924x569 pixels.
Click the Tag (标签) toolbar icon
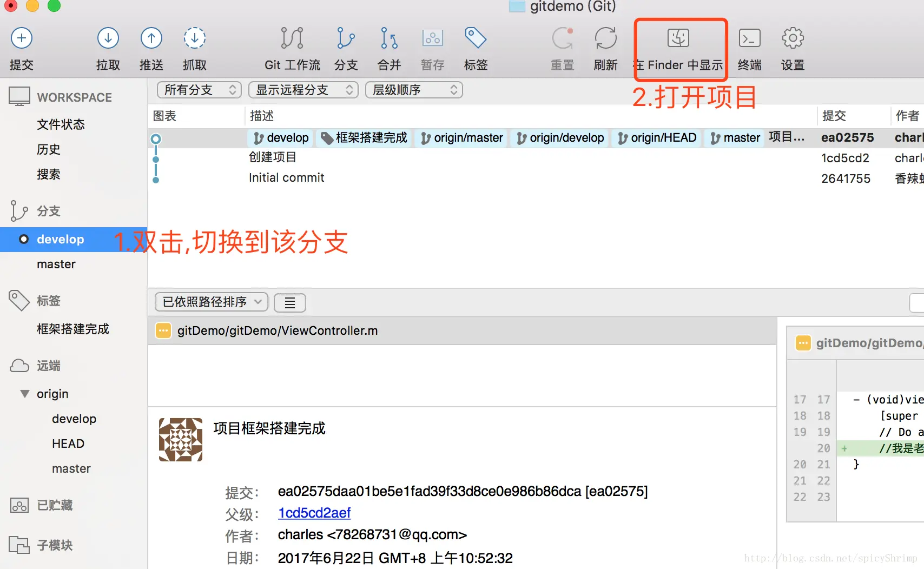tap(476, 38)
